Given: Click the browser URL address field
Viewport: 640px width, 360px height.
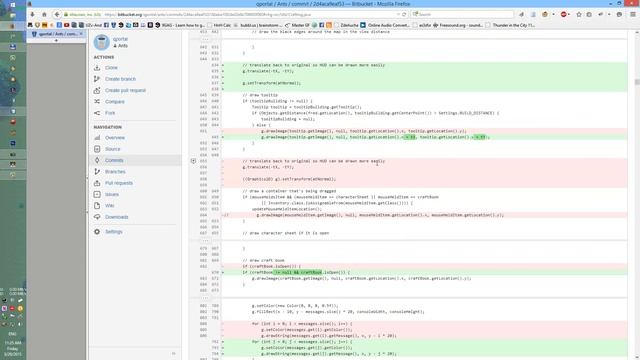Looking at the screenshot, I should click(x=249, y=14).
